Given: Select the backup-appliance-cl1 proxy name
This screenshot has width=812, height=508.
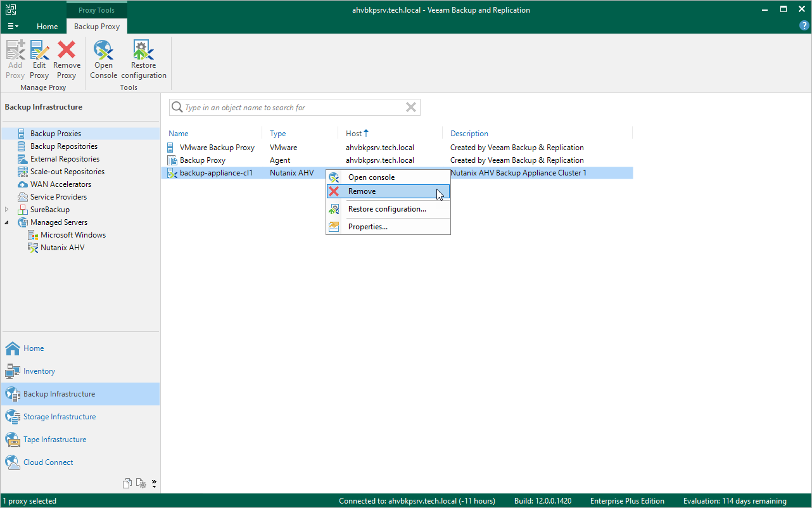Looking at the screenshot, I should pos(216,173).
